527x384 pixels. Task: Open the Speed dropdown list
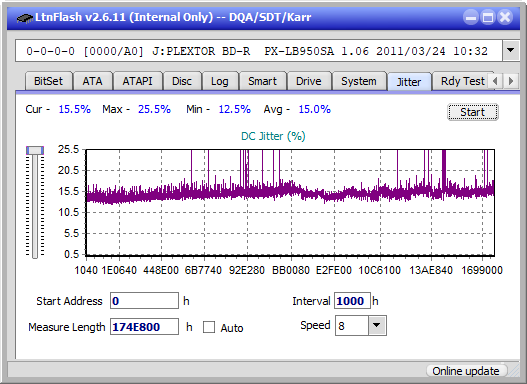[x=377, y=325]
